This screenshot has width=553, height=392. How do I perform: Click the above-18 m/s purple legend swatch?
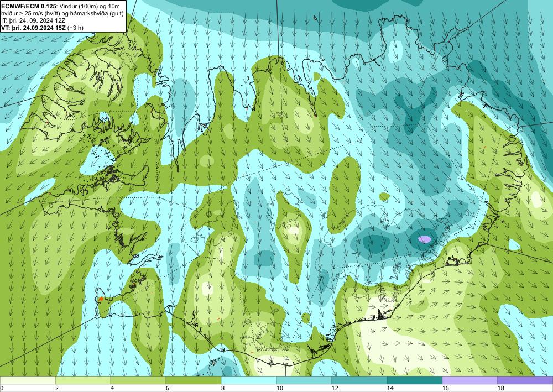click(525, 380)
